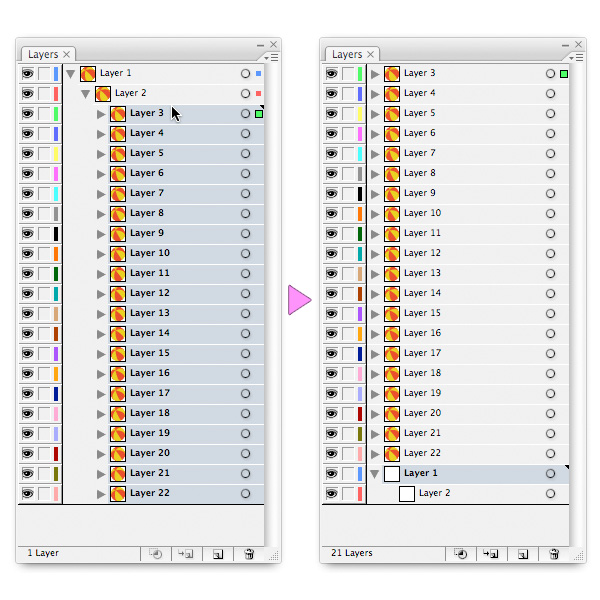
Task: Select Layer 4 row in left panel
Action: [x=186, y=134]
